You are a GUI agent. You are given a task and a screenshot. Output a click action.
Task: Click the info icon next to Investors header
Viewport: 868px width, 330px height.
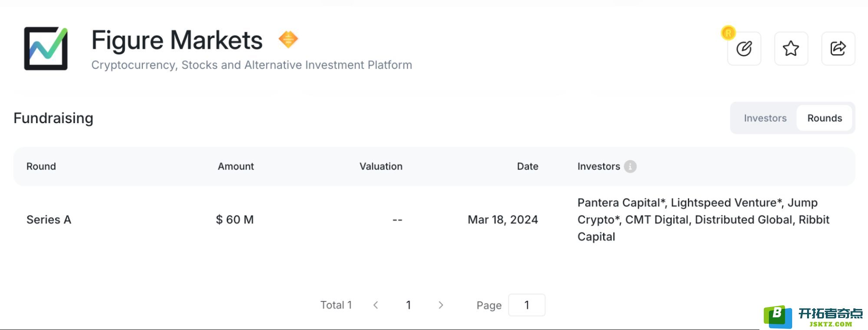pos(630,167)
